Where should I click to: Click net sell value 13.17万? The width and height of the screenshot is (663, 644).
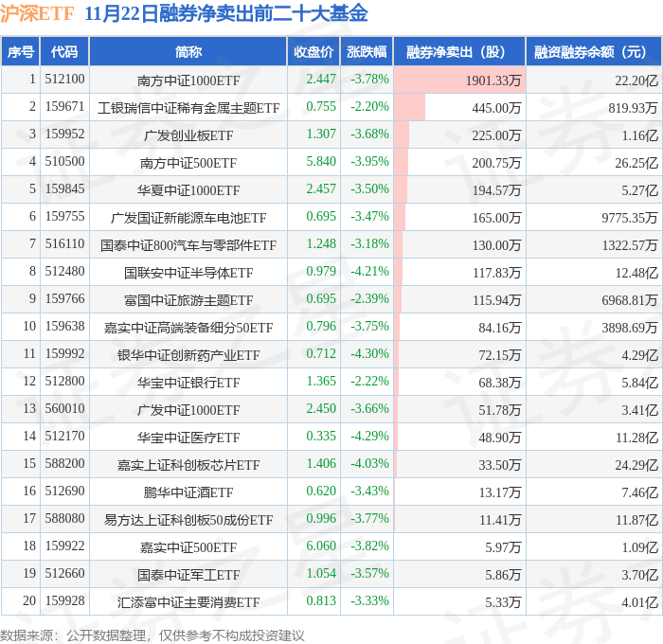(499, 492)
